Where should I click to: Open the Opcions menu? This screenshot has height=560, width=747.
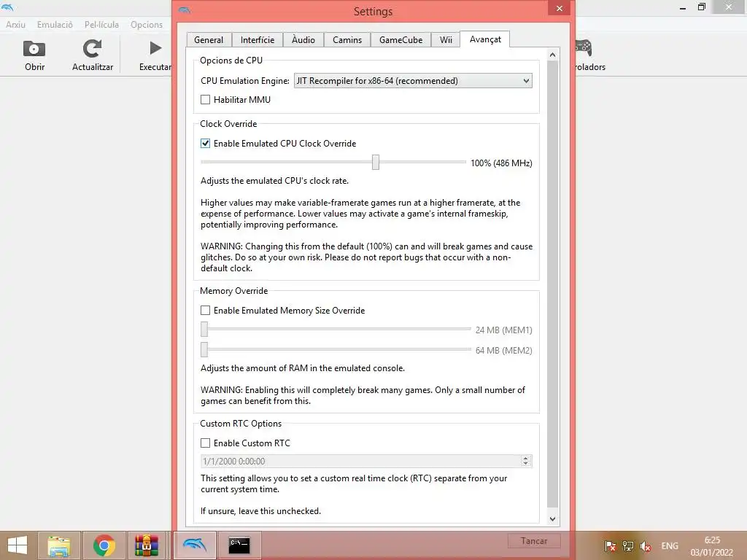(x=147, y=25)
